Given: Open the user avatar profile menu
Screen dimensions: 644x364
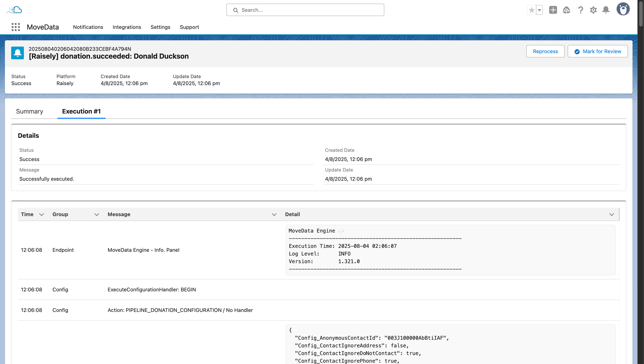Looking at the screenshot, I should [x=623, y=9].
